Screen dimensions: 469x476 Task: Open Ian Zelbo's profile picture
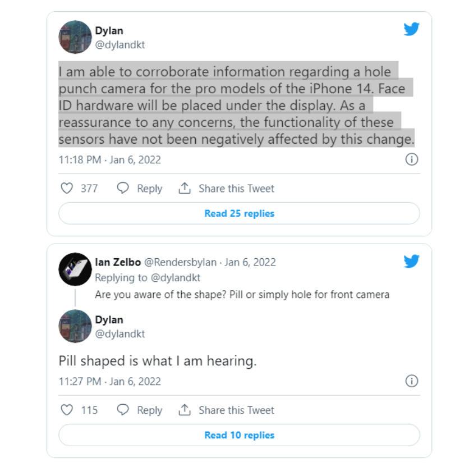point(75,269)
